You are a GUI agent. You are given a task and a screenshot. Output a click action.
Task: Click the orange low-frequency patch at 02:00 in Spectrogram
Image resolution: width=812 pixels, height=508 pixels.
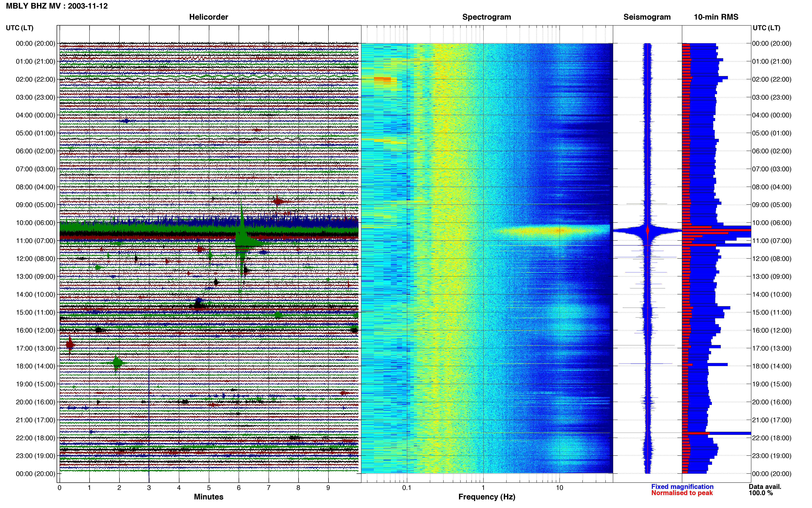click(382, 79)
